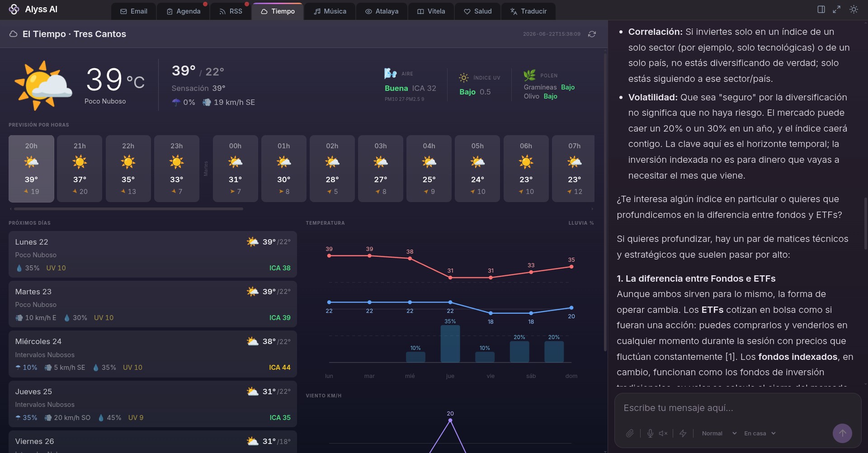
Task: Click the Polen leaf icon
Action: pos(529,75)
